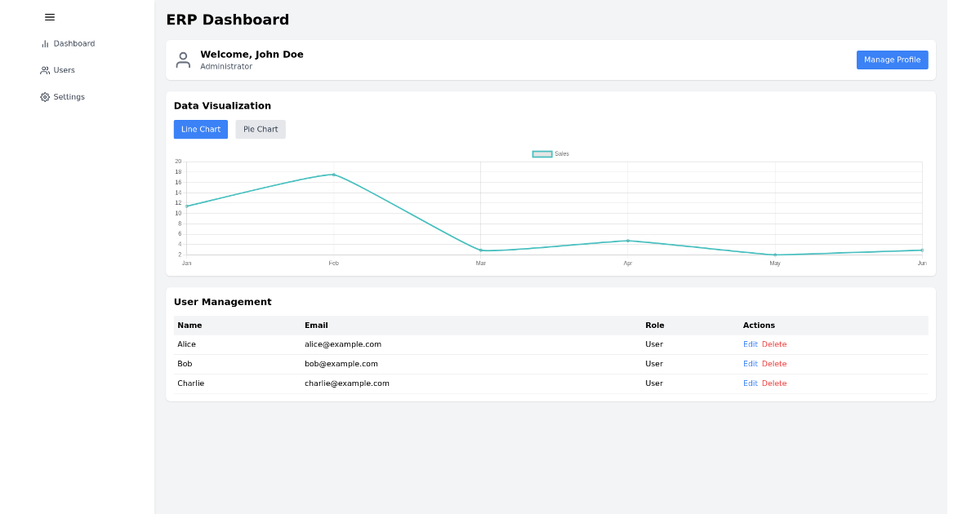
Task: Sort by clicking the Name column header
Action: pos(189,325)
